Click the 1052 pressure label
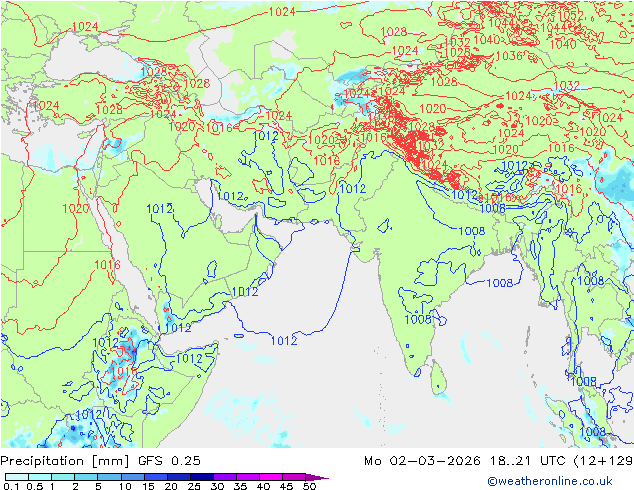The width and height of the screenshot is (634, 490). [x=570, y=15]
